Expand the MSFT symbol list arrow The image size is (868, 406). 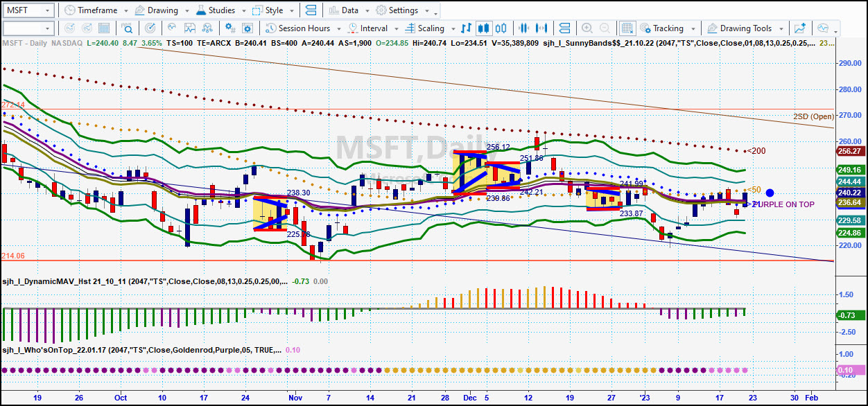click(x=49, y=10)
